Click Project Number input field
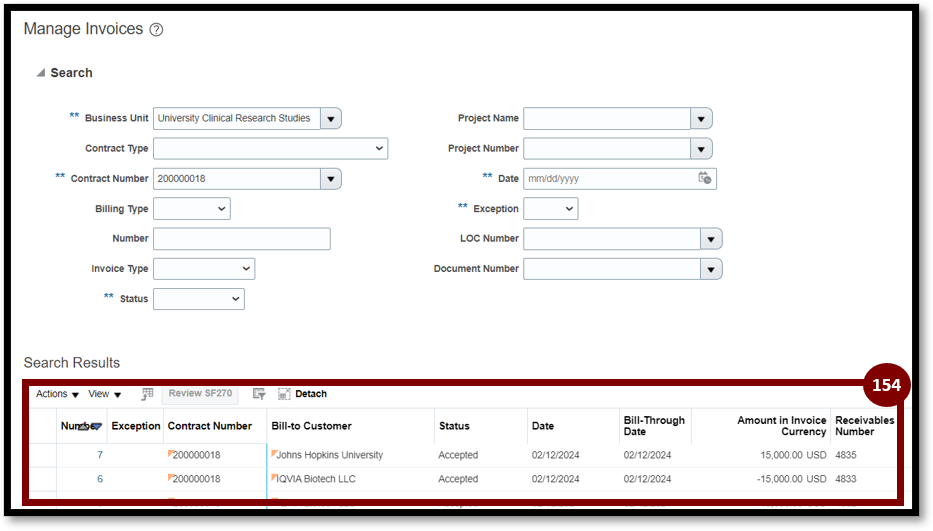 pyautogui.click(x=607, y=148)
